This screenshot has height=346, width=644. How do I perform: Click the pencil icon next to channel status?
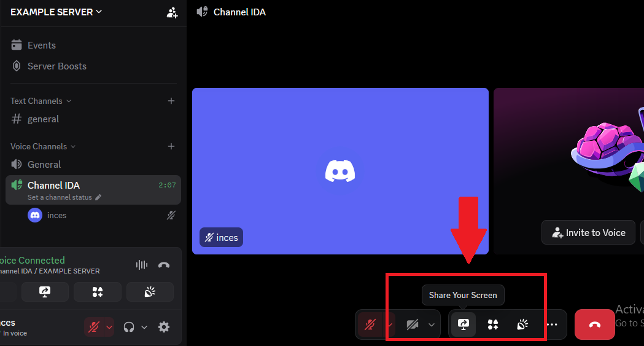pyautogui.click(x=98, y=197)
